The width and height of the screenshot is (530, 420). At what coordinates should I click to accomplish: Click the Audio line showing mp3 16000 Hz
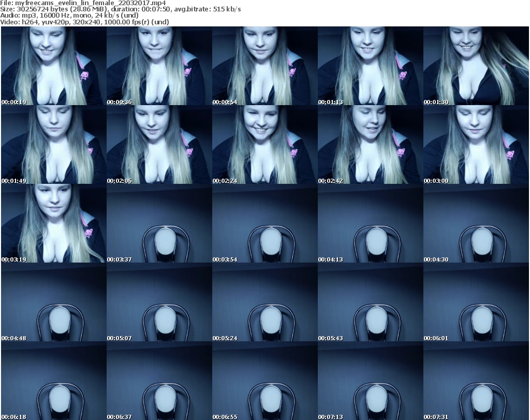[69, 16]
